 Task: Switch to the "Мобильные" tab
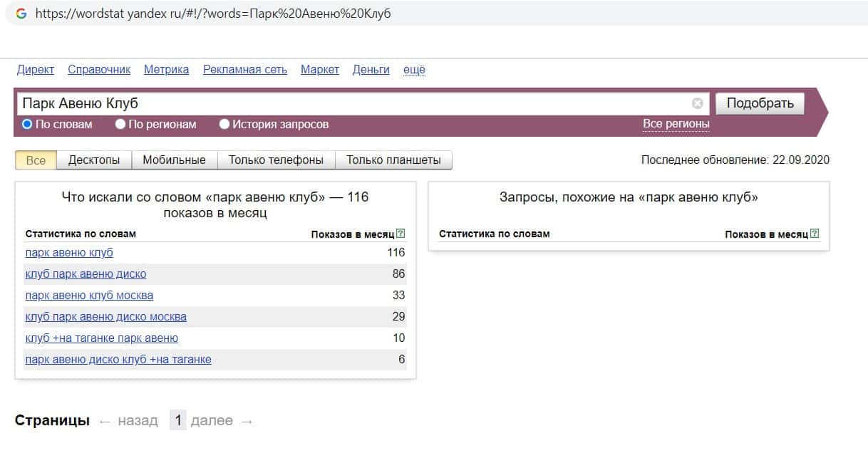(174, 160)
